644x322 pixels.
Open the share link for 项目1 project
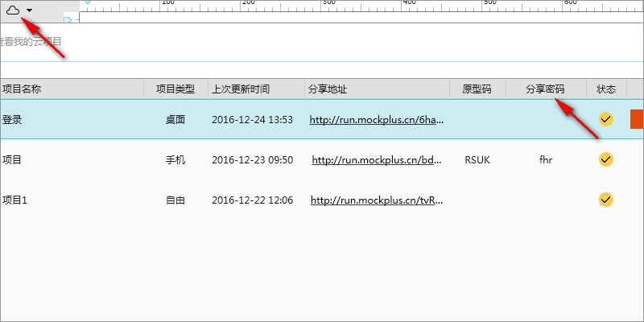point(376,200)
